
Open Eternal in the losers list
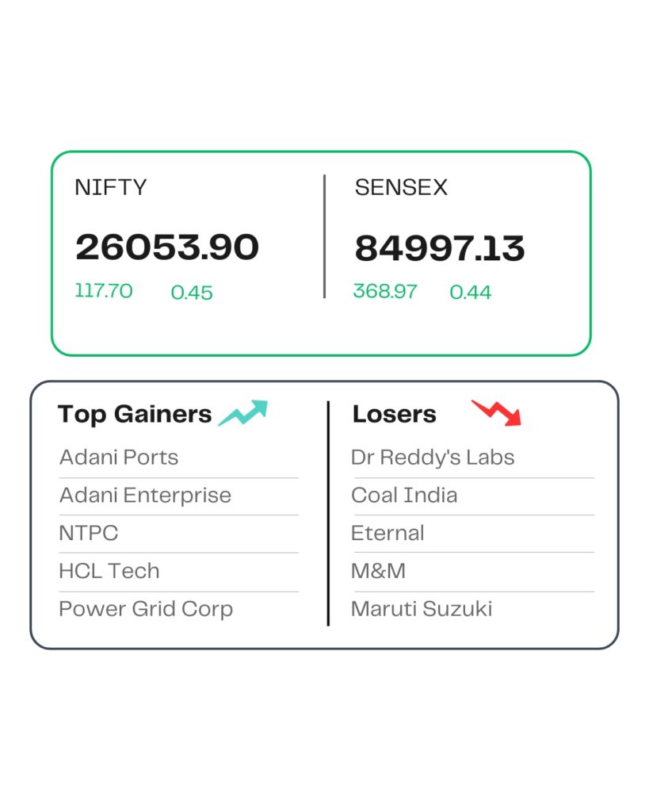tap(387, 533)
